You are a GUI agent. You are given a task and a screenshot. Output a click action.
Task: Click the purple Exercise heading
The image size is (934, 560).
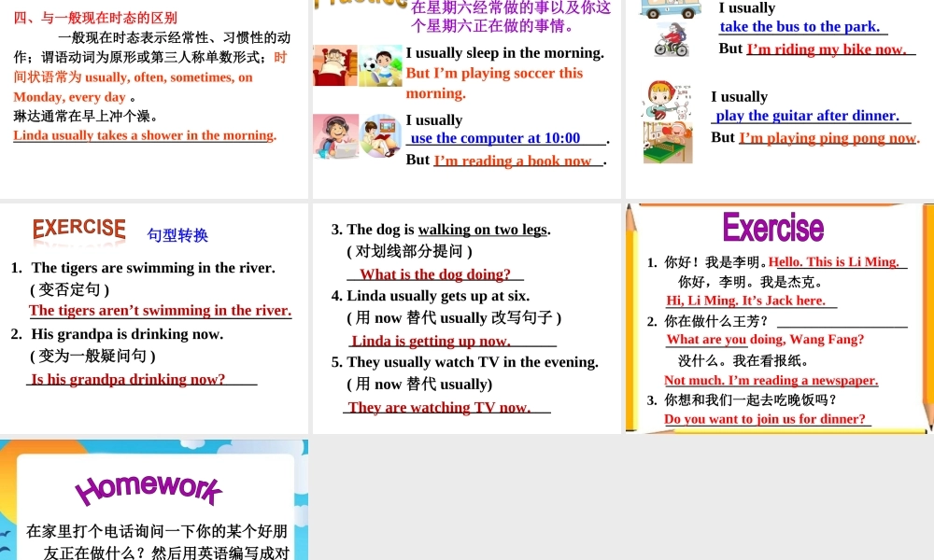click(773, 228)
